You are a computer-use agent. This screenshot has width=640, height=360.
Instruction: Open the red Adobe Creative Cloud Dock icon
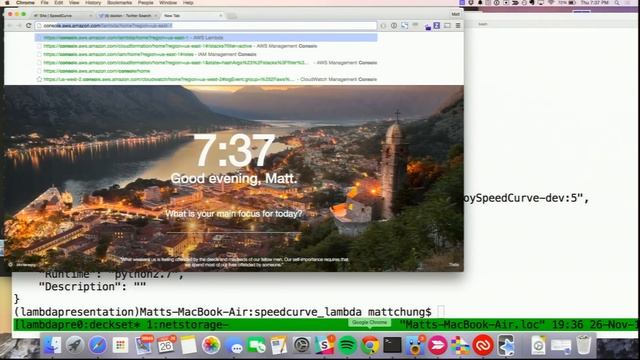483,345
